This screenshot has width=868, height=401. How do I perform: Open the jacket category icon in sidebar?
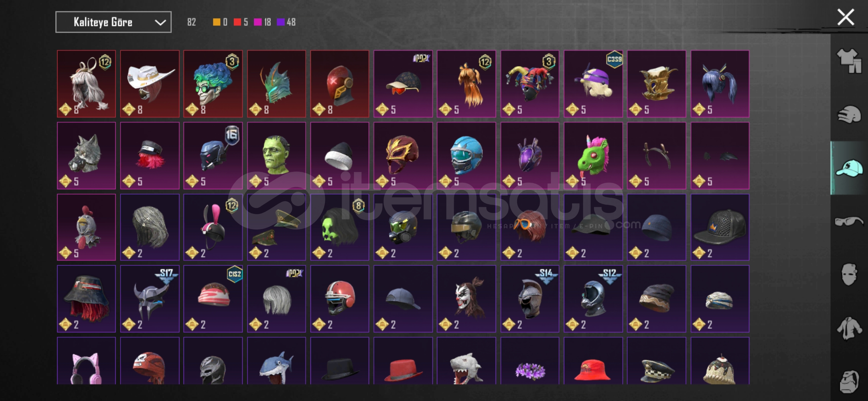point(849,328)
